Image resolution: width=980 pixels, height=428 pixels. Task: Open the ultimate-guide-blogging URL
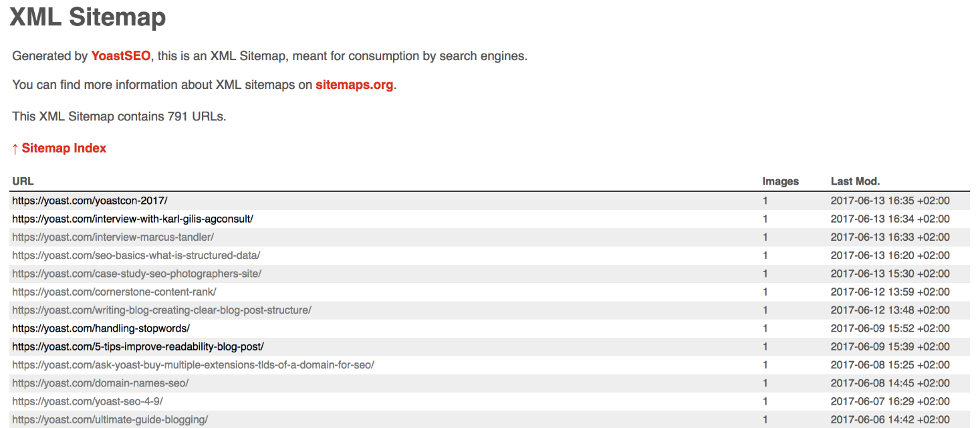pyautogui.click(x=110, y=420)
